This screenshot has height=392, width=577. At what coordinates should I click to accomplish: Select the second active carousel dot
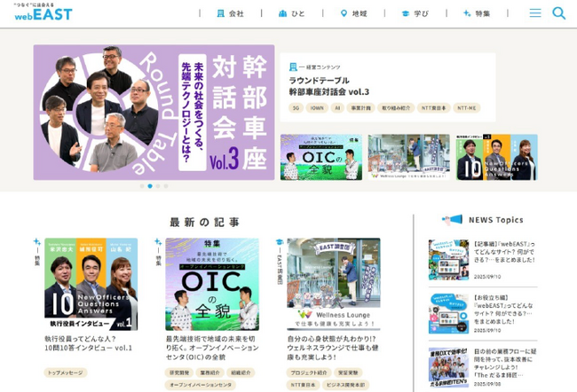click(150, 186)
